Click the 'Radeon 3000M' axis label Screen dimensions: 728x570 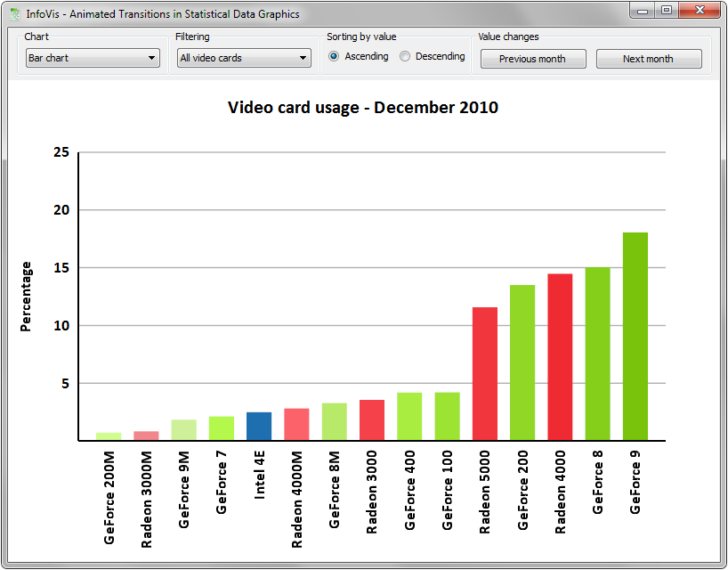pos(146,500)
